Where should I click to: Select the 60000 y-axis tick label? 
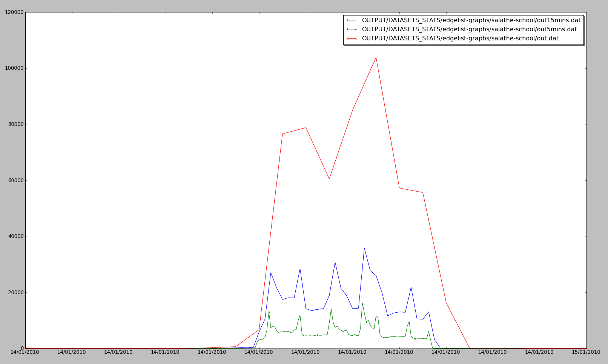pos(15,180)
